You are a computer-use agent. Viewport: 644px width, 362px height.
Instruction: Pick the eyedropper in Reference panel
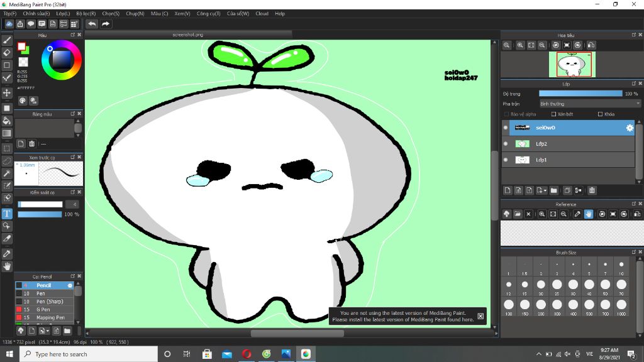click(577, 214)
